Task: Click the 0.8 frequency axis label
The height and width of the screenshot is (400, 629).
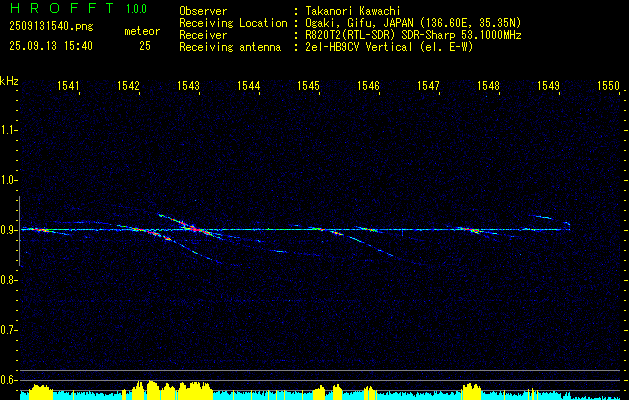Action: click(8, 280)
